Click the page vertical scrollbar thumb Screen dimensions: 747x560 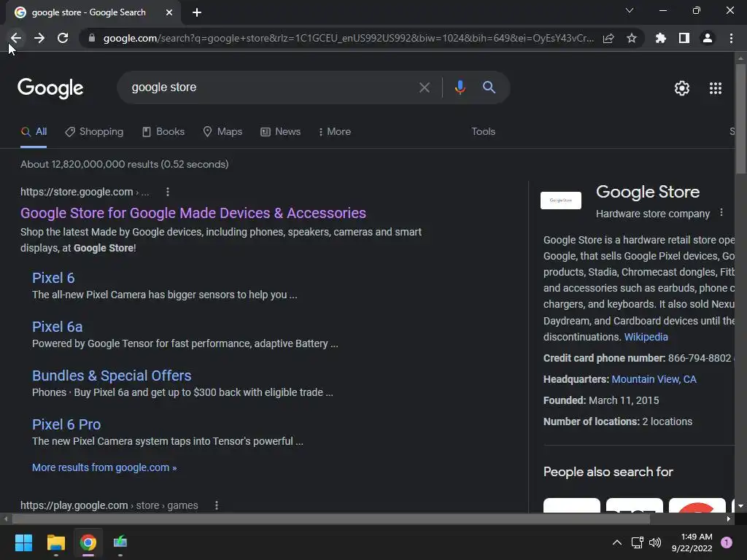[x=740, y=119]
